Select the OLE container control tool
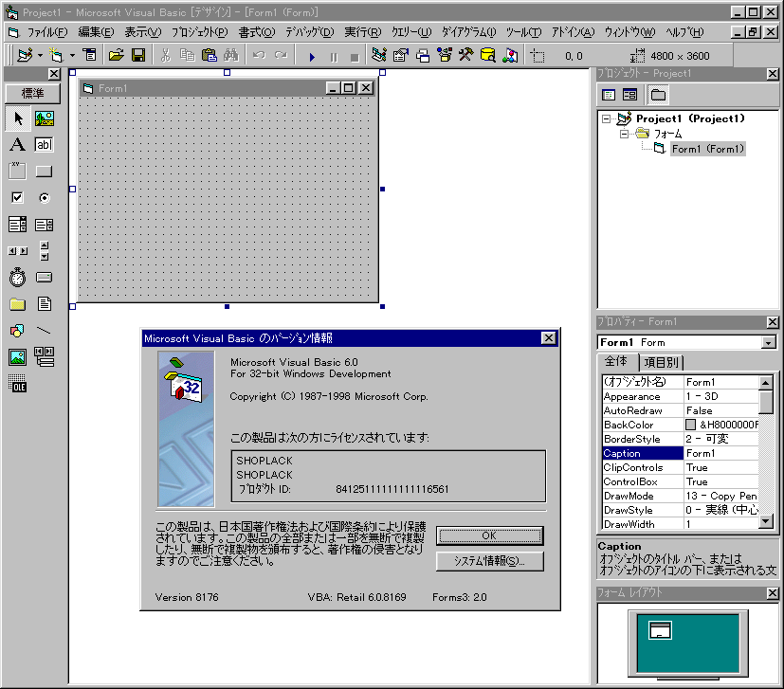Viewport: 784px width, 689px height. pyautogui.click(x=17, y=384)
